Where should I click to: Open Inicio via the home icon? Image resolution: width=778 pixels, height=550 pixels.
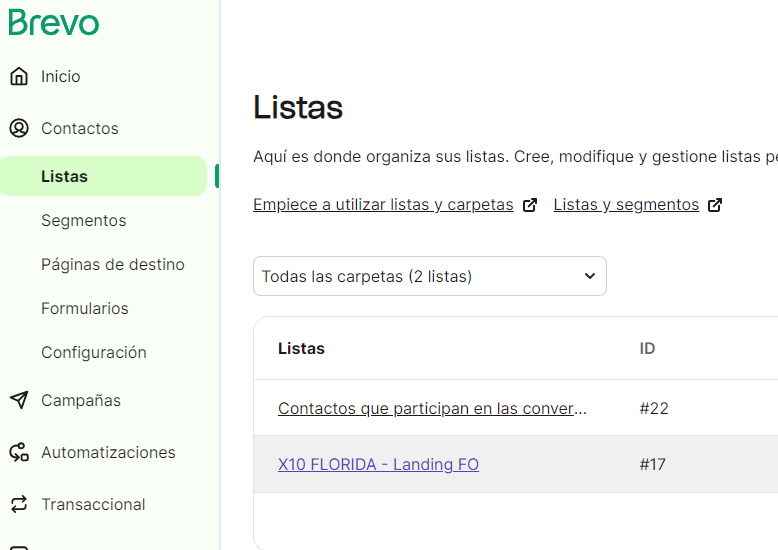(19, 76)
